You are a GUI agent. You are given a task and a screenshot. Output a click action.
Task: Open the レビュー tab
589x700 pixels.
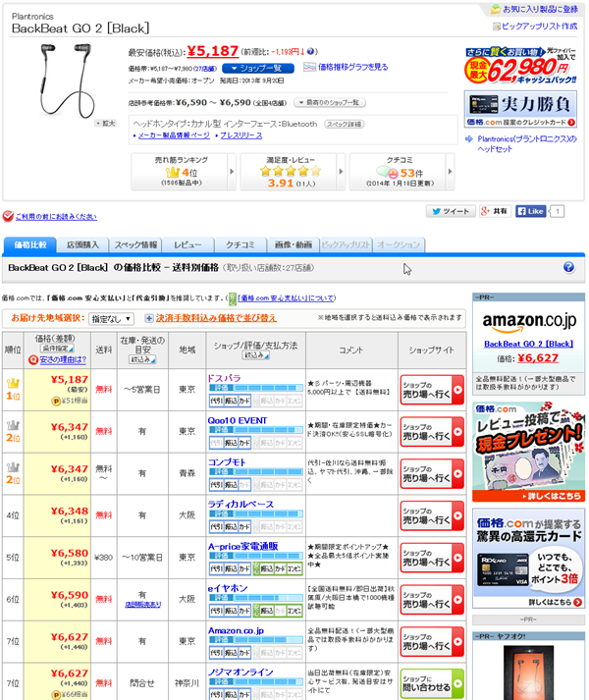(x=188, y=244)
